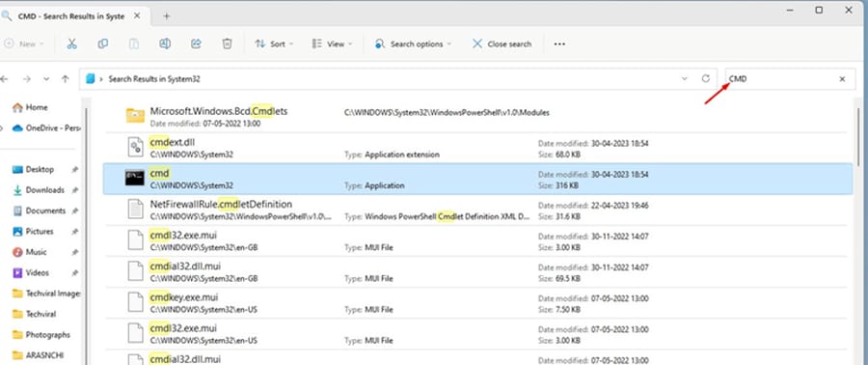Open the Sort dropdown
868x365 pixels.
(x=274, y=43)
